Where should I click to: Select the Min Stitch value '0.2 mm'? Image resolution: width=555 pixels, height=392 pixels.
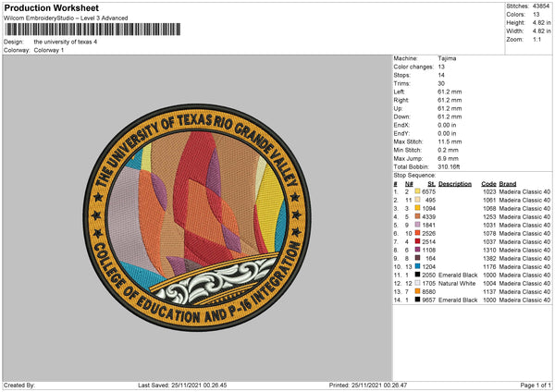448,150
